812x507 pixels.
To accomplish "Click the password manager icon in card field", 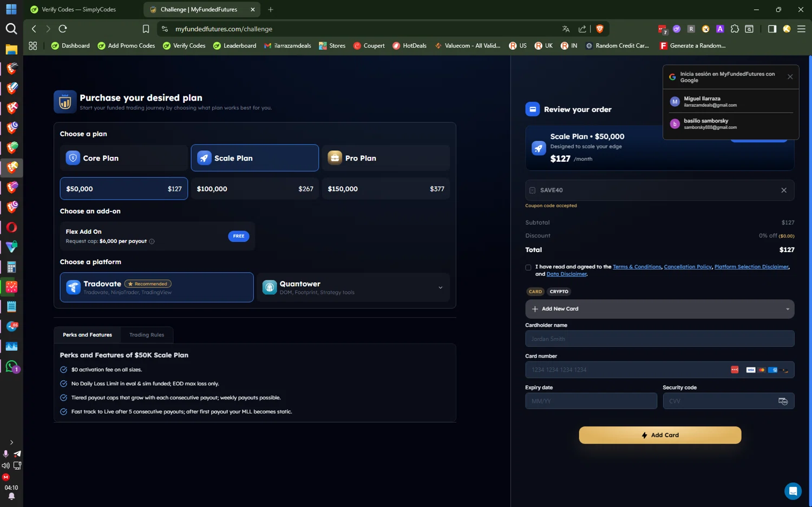I will point(735,370).
